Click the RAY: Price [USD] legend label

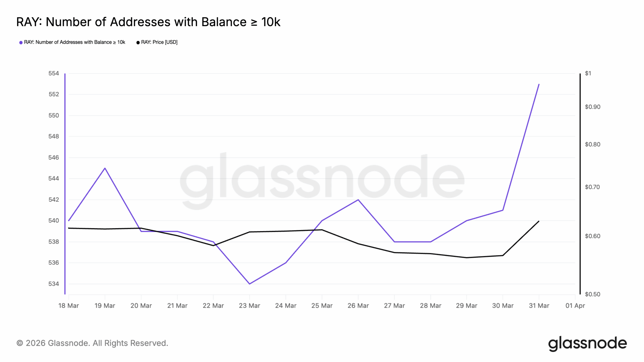[x=159, y=42]
